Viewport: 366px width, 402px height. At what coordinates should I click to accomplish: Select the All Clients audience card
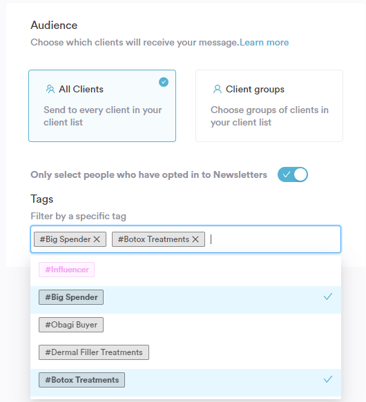click(102, 106)
